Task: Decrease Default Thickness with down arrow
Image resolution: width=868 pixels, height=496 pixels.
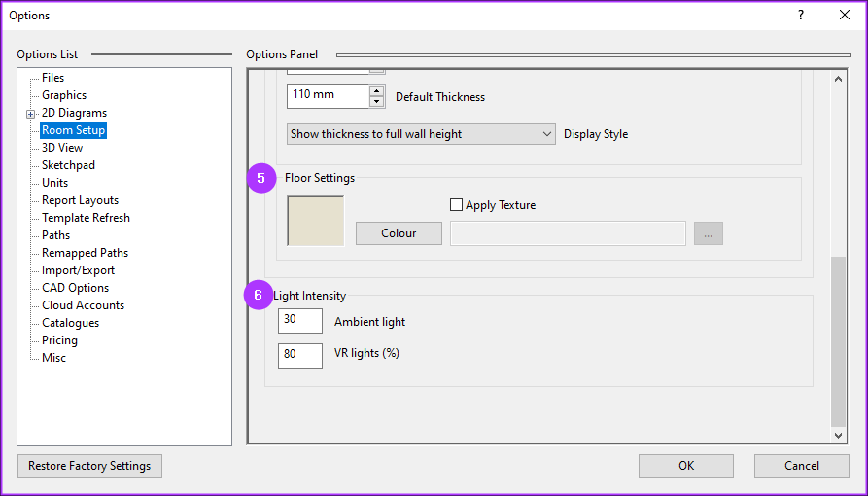Action: point(376,101)
